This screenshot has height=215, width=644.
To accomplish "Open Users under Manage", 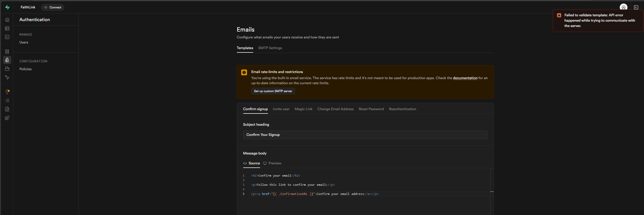I will (x=24, y=42).
